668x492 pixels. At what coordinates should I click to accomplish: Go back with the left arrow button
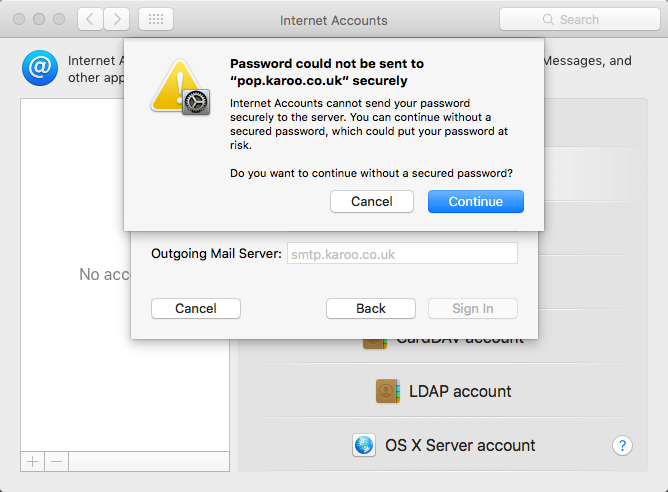pyautogui.click(x=91, y=19)
